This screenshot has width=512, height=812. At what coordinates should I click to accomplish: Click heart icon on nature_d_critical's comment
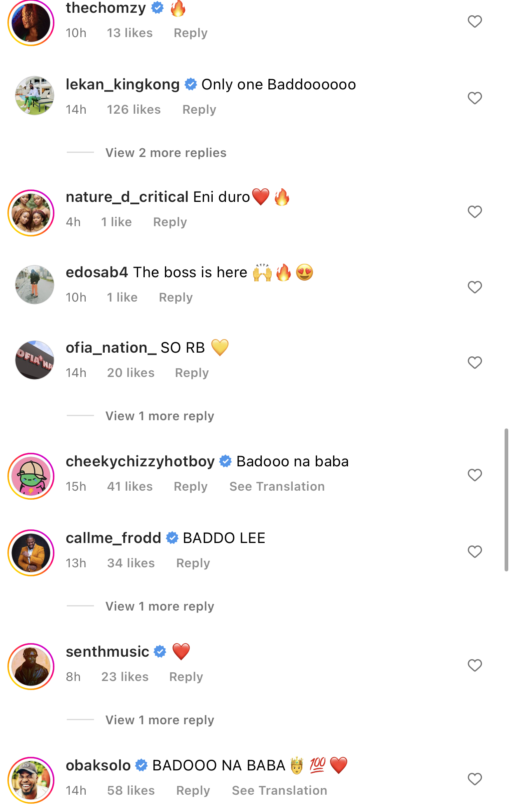[474, 212]
